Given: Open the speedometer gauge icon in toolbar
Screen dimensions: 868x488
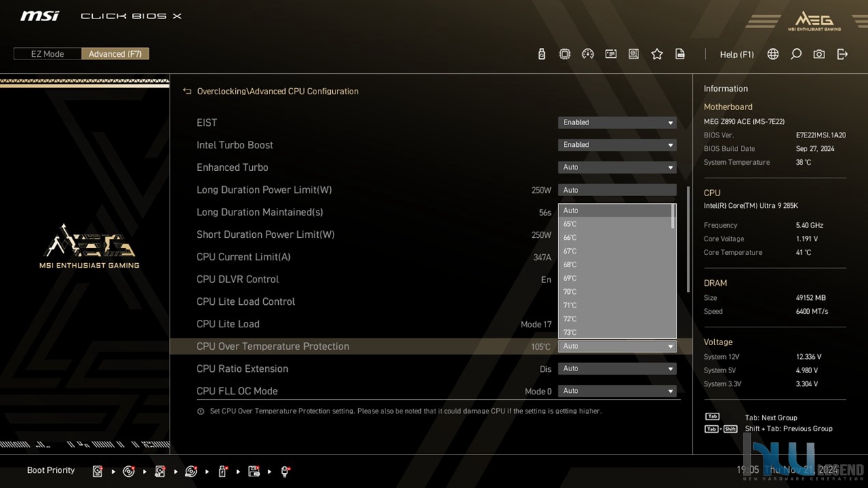Looking at the screenshot, I should coord(588,54).
